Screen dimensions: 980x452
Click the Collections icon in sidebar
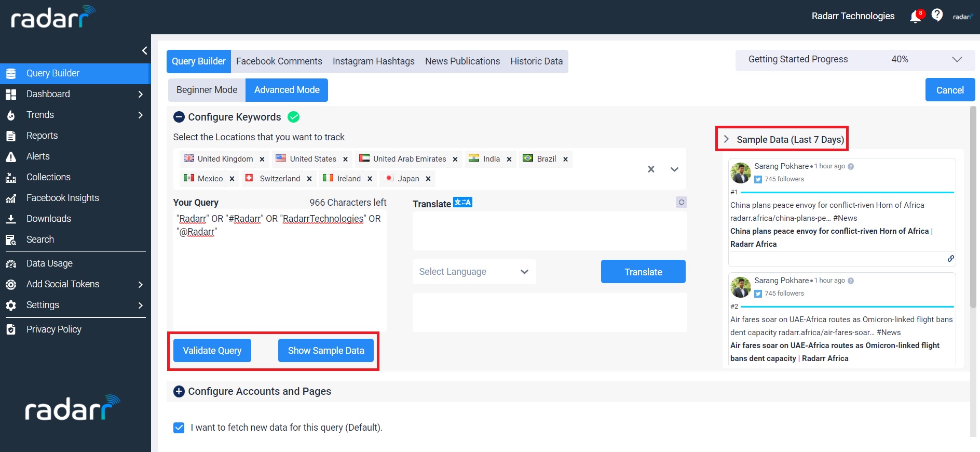click(11, 178)
